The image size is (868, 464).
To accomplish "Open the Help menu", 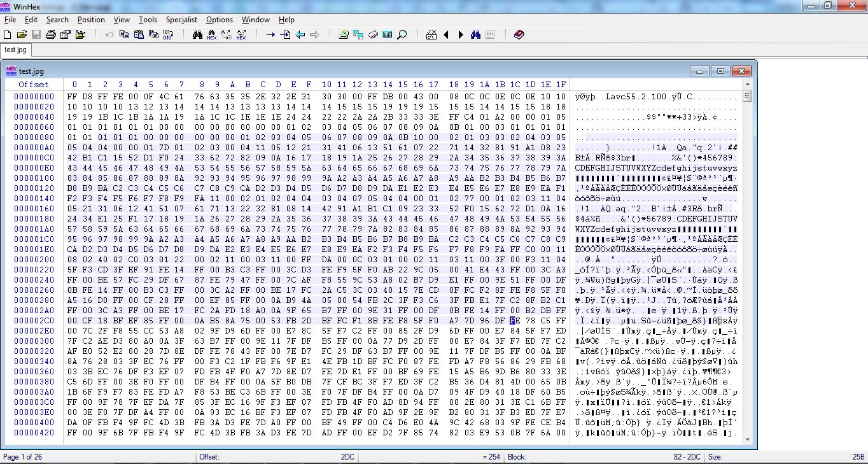I will point(286,20).
